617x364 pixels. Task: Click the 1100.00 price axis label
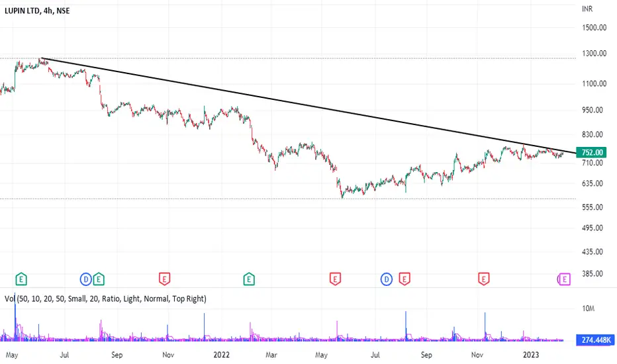click(594, 84)
